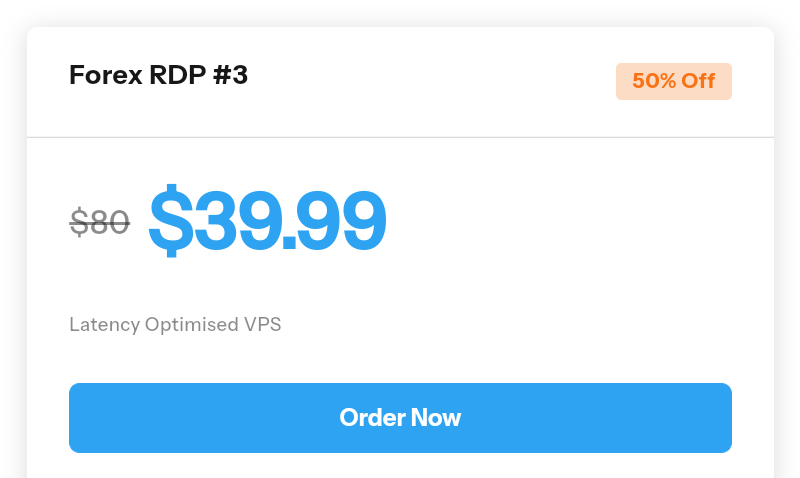Viewport: 800px width, 478px height.
Task: Click the large blue price text
Action: pos(267,220)
